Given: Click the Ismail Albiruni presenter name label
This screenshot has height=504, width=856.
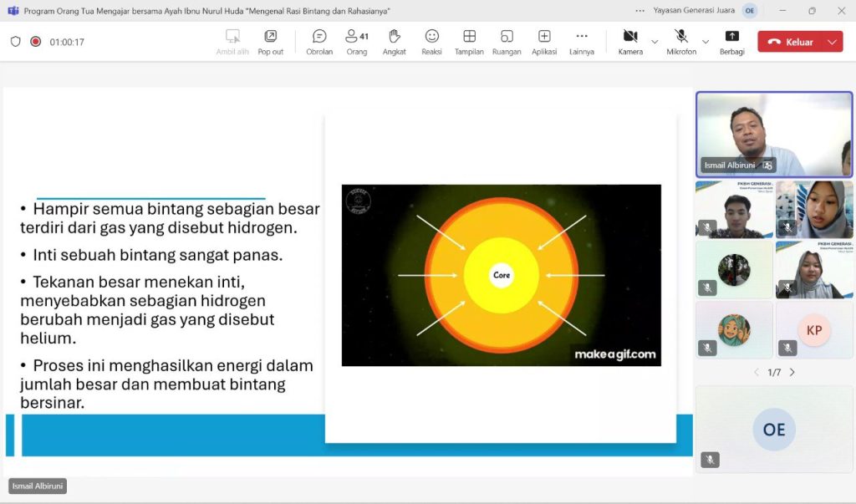Looking at the screenshot, I should pos(38,486).
